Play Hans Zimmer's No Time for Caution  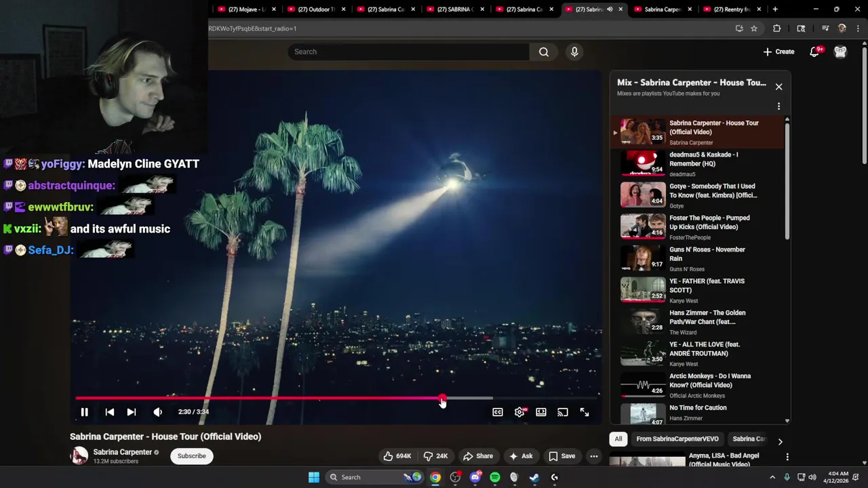click(698, 413)
